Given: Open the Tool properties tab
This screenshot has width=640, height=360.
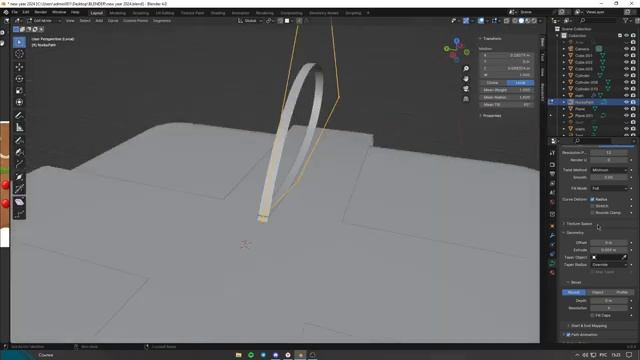Looking at the screenshot, I should [x=552, y=153].
